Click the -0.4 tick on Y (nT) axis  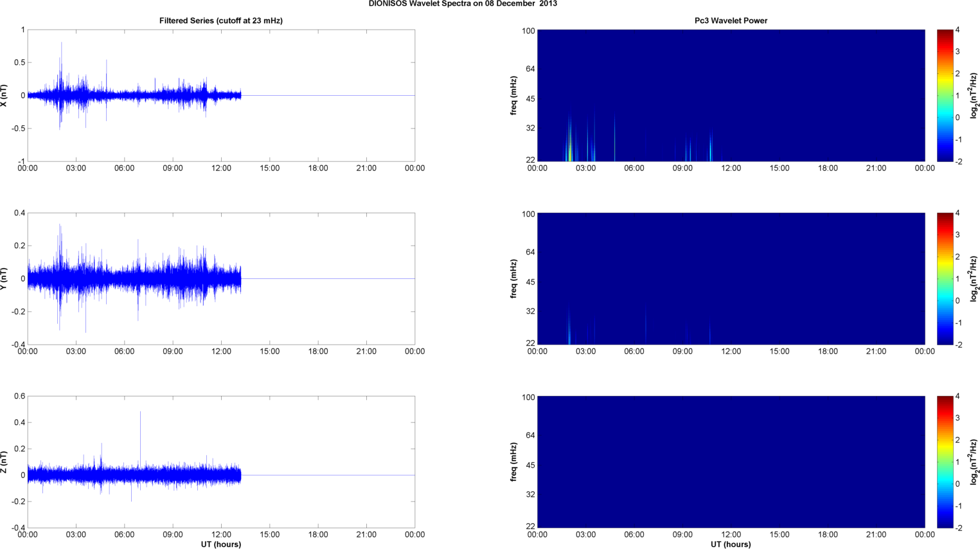(x=17, y=345)
